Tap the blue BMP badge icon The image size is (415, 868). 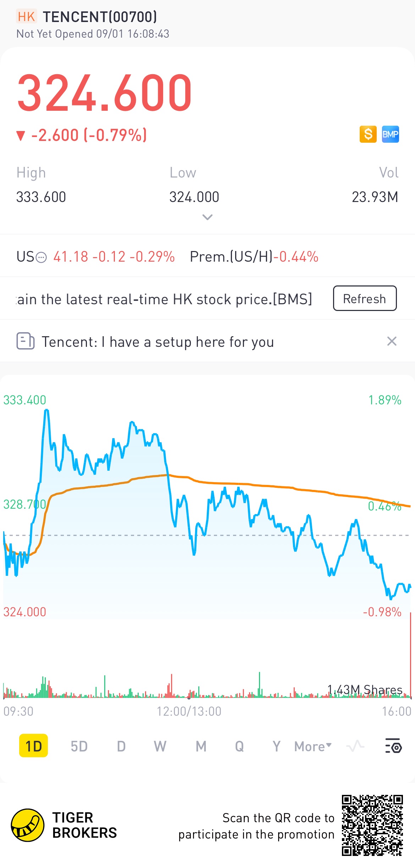coord(390,134)
